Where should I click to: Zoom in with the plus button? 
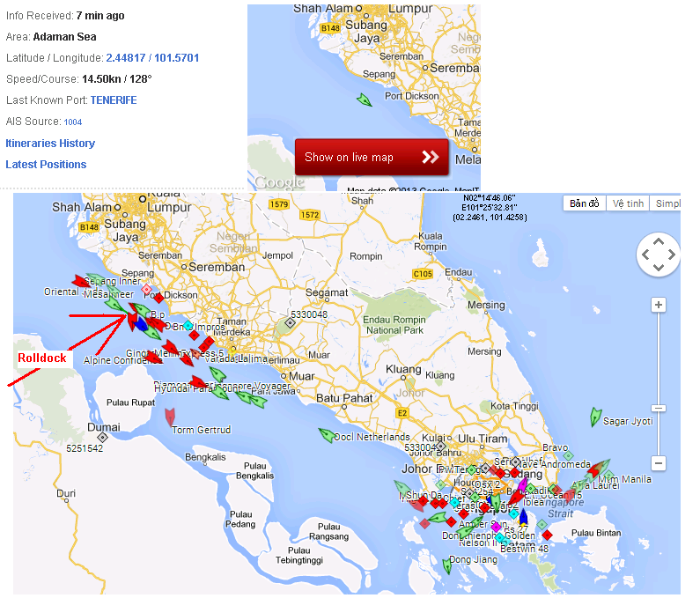coord(659,305)
